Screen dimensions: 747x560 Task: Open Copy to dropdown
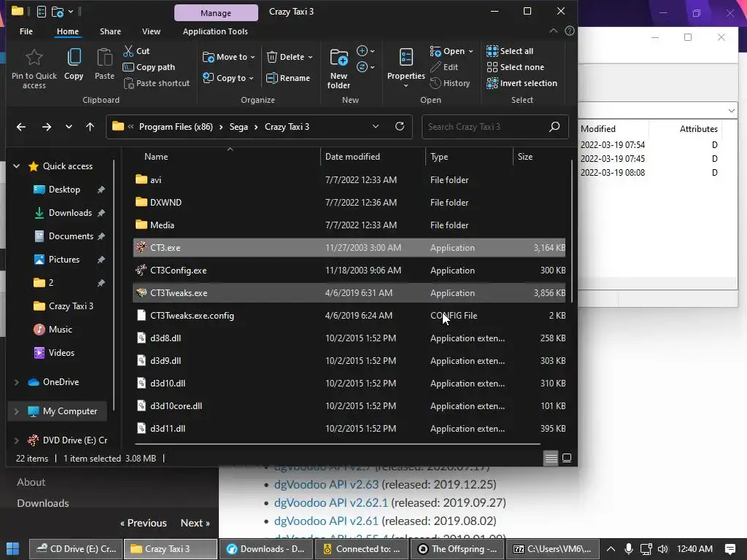click(x=228, y=78)
